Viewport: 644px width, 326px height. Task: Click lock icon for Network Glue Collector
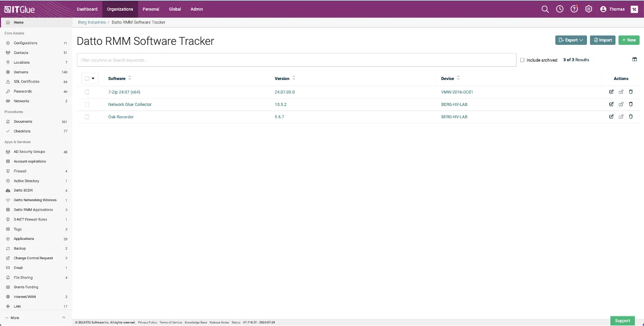point(621,104)
